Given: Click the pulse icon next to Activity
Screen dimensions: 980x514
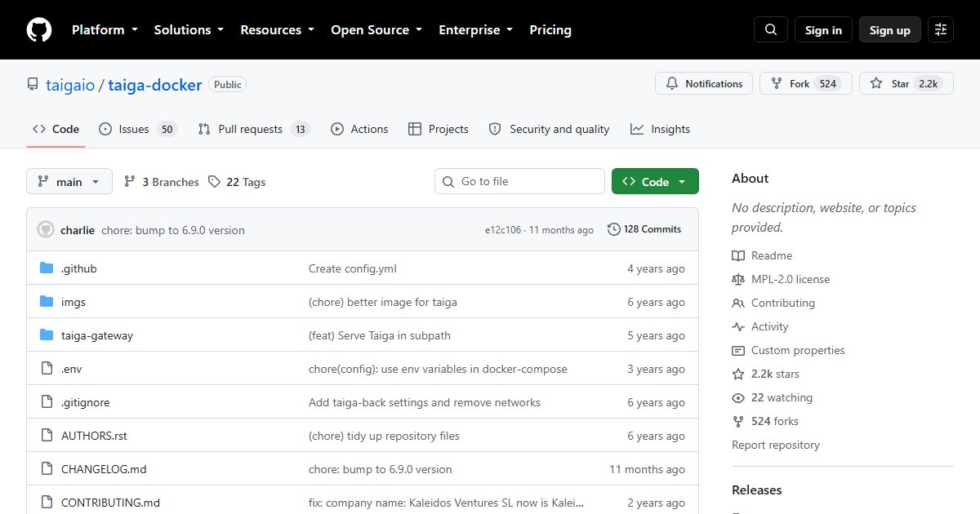Looking at the screenshot, I should [738, 326].
